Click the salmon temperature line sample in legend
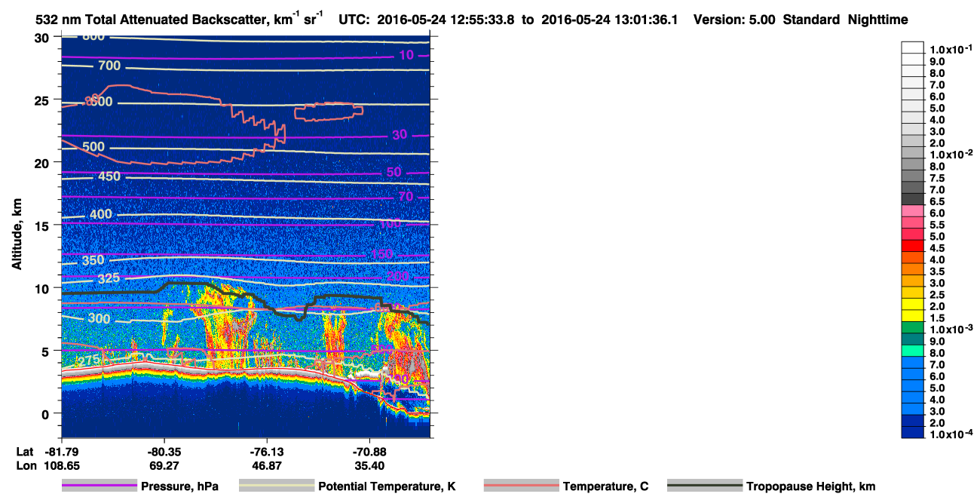The height and width of the screenshot is (503, 980). pyautogui.click(x=522, y=486)
